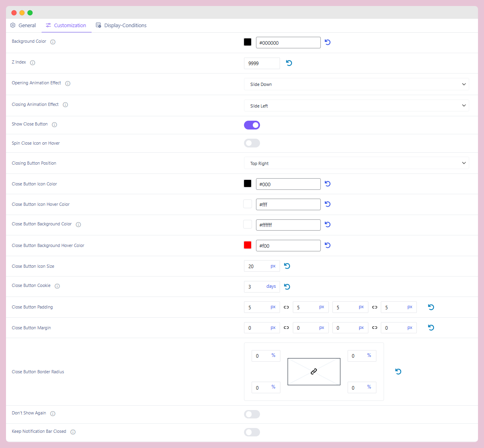This screenshot has width=484, height=448.
Task: Click link icon in border radius preview box
Action: tap(314, 372)
